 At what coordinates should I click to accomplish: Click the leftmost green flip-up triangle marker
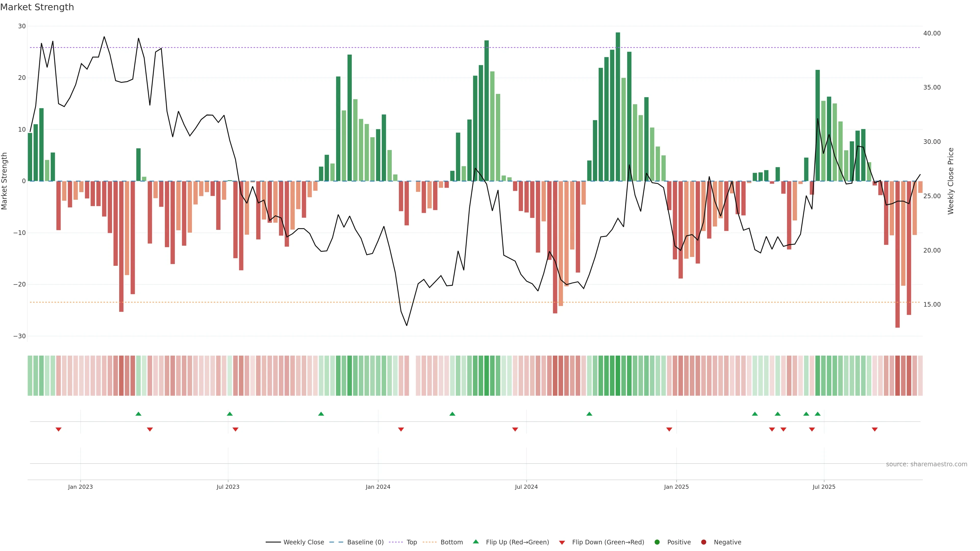(x=139, y=414)
